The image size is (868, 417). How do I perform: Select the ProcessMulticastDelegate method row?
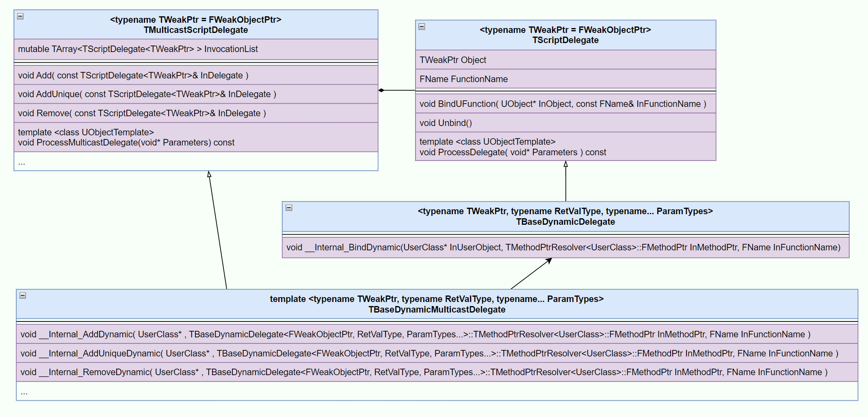pos(195,137)
